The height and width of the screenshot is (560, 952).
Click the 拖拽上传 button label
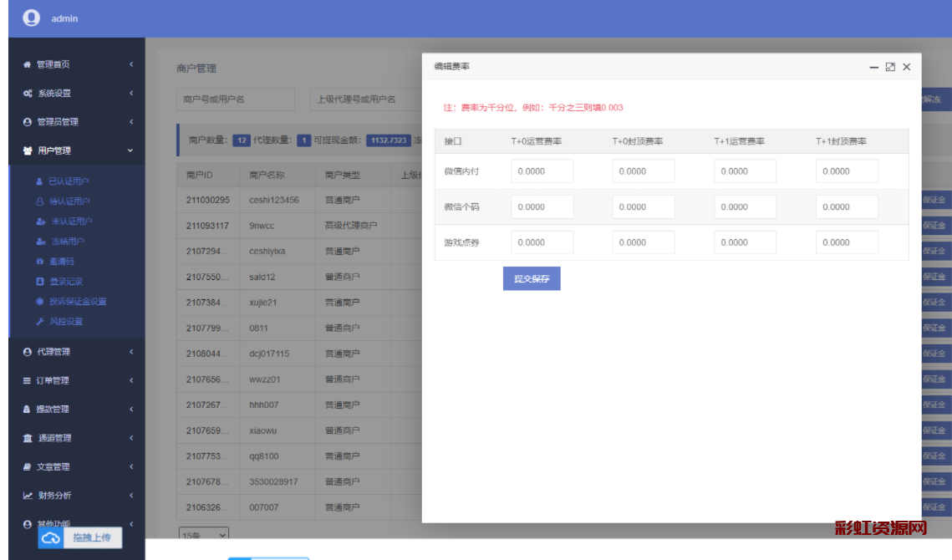(x=91, y=538)
